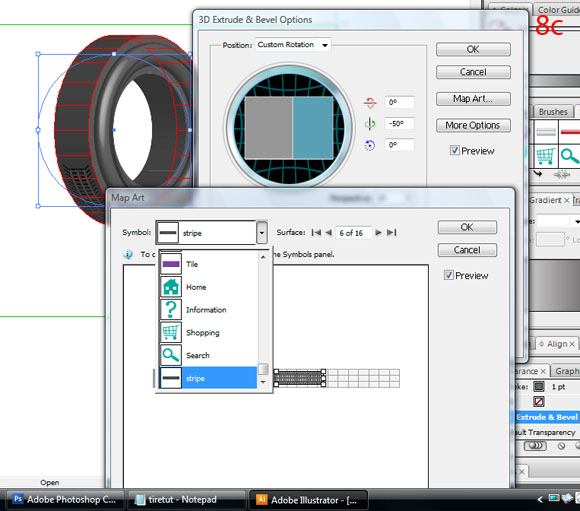Click the X axis rotation 0° field

click(x=399, y=102)
